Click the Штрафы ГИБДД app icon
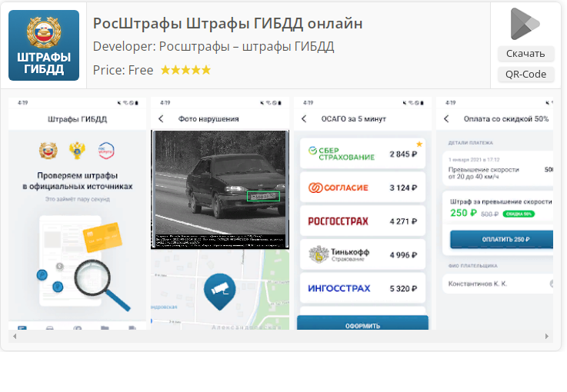Image resolution: width=567 pixels, height=392 pixels. click(x=44, y=45)
